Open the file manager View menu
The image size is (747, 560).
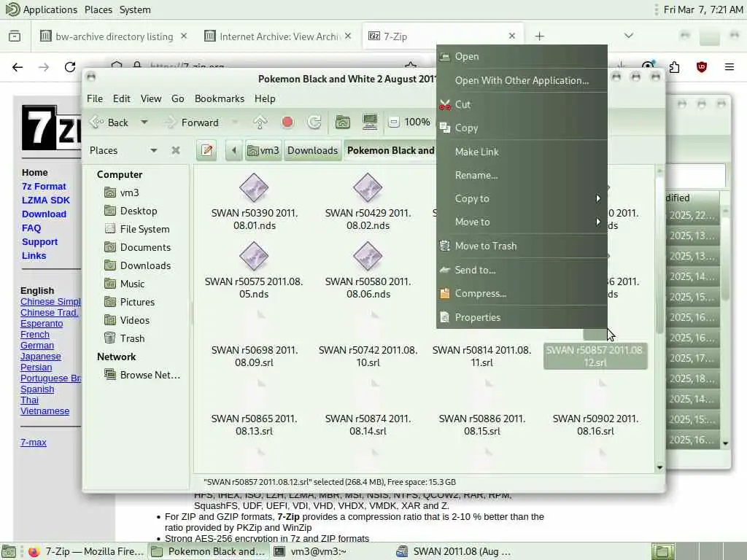point(150,98)
